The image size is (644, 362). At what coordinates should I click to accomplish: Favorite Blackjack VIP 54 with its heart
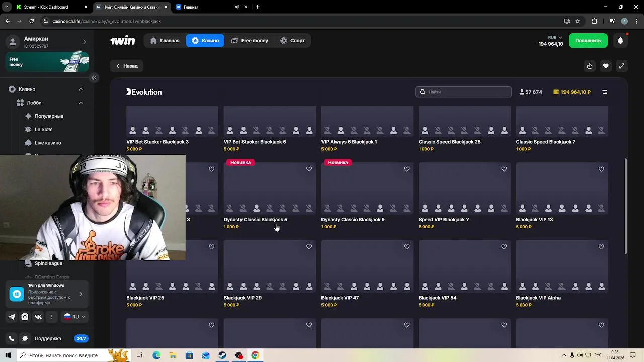point(504,247)
